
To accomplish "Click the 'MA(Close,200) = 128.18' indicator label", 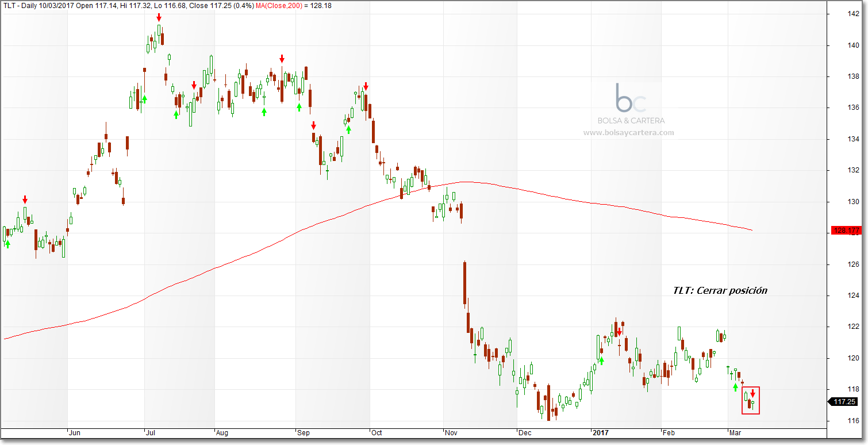I will click(x=293, y=6).
